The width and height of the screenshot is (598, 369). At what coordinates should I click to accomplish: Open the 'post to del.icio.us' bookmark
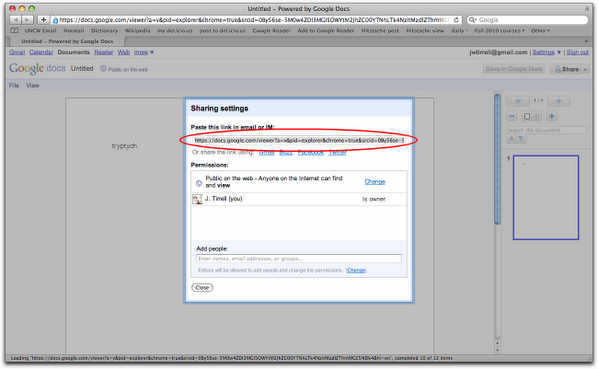(222, 30)
